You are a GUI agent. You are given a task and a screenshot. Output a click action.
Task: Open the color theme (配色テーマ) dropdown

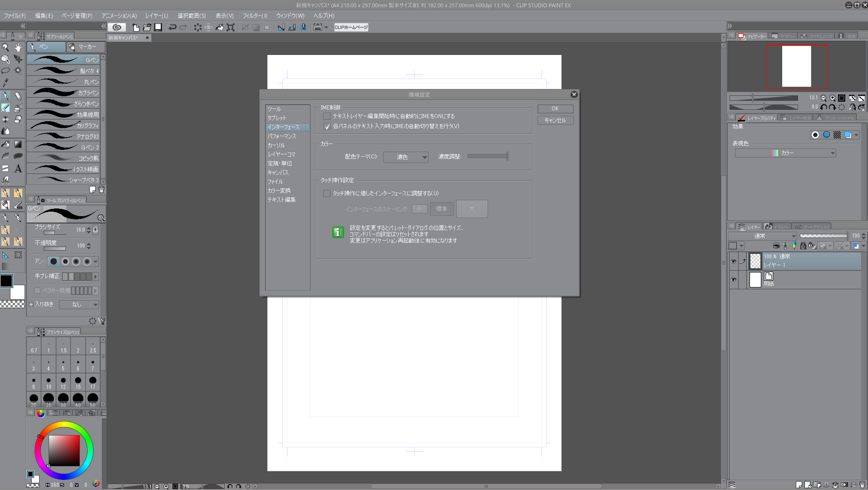[x=405, y=157]
